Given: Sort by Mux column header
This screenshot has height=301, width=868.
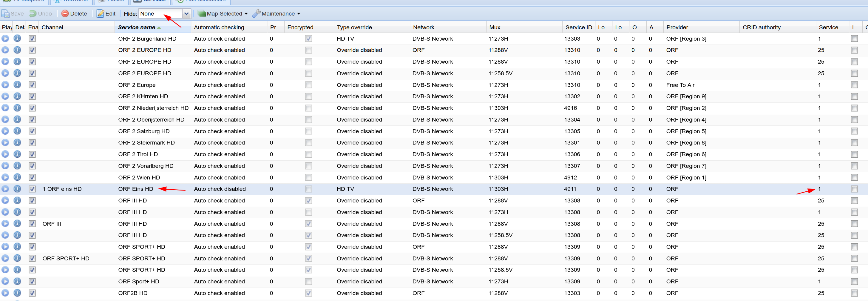Looking at the screenshot, I should (524, 27).
